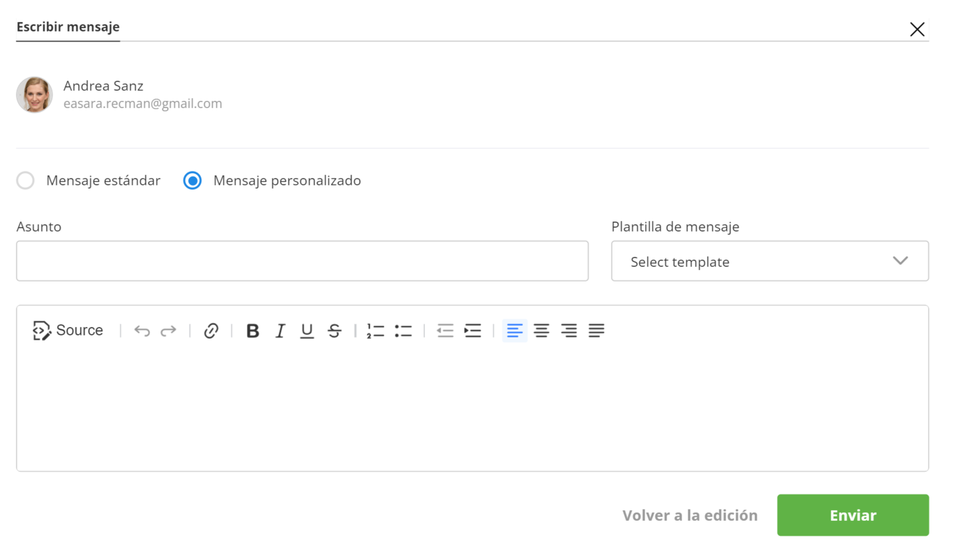The width and height of the screenshot is (959, 560).
Task: Click the redo arrow icon
Action: point(169,331)
